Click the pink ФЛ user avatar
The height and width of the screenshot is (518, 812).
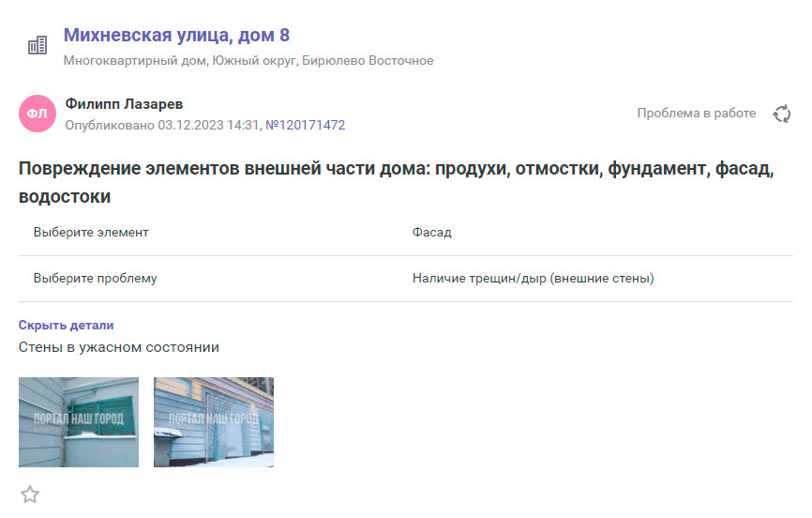38,114
